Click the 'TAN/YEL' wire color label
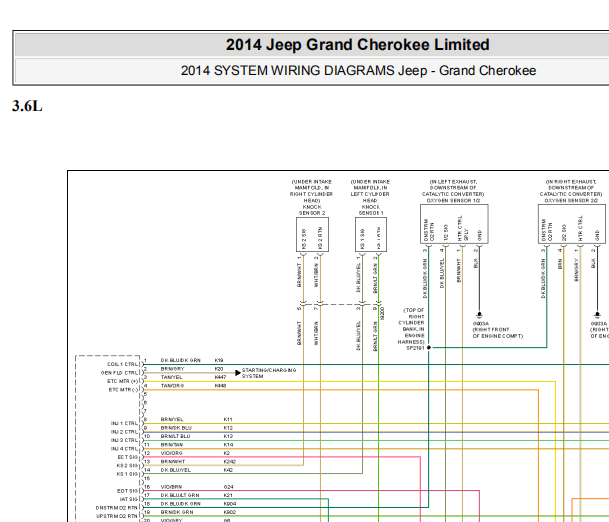Screen dimensions: 609x522 pos(171,377)
